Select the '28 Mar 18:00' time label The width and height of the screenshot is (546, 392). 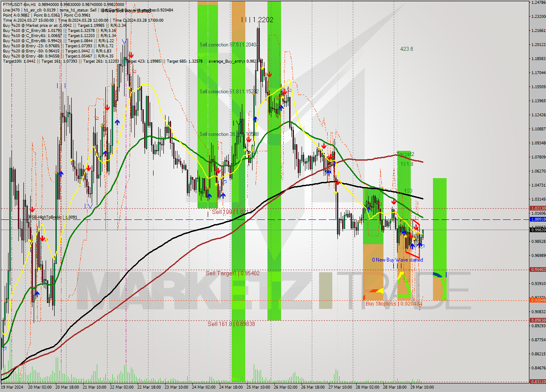tap(394, 387)
